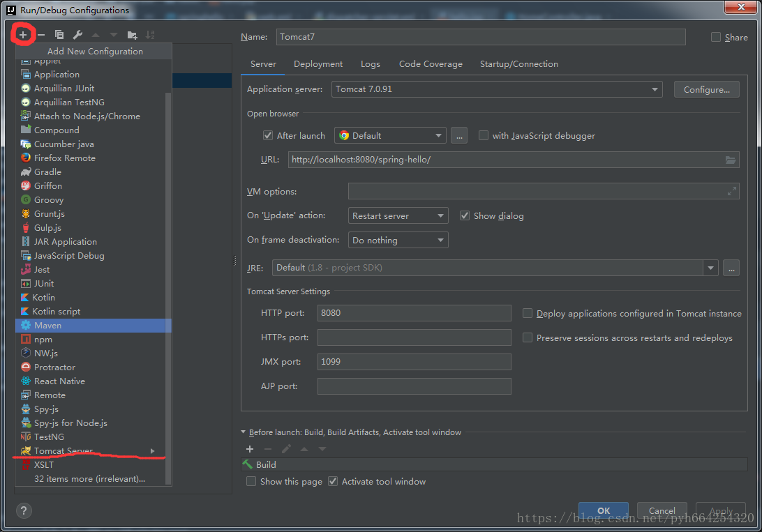The image size is (762, 532).
Task: Open the On 'Update' action dropdown
Action: (398, 215)
